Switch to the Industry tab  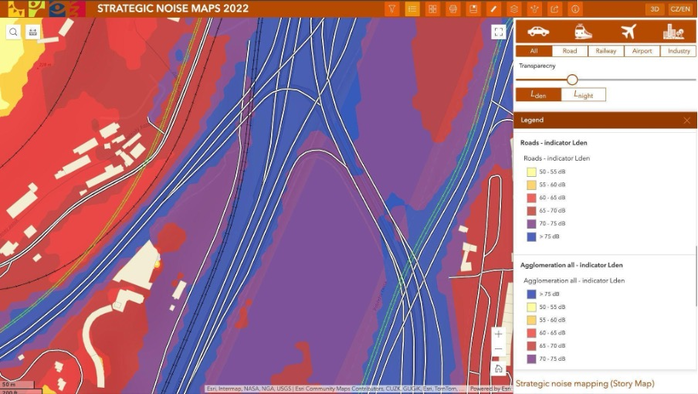[678, 51]
